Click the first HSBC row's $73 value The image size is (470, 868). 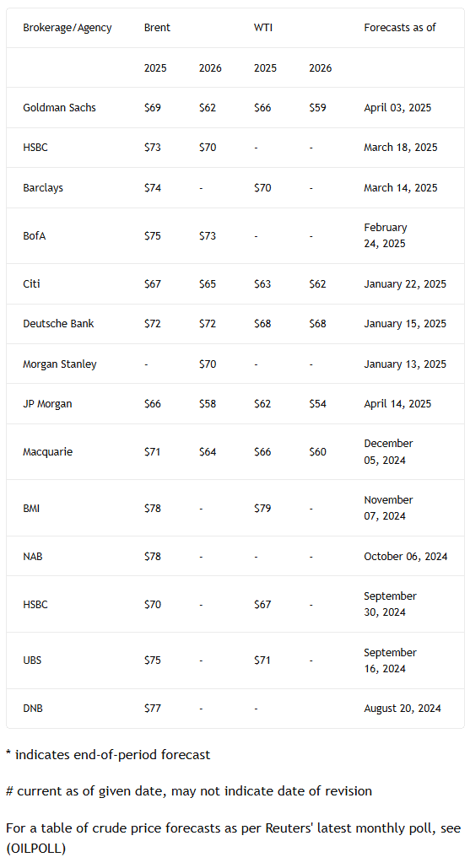point(152,148)
